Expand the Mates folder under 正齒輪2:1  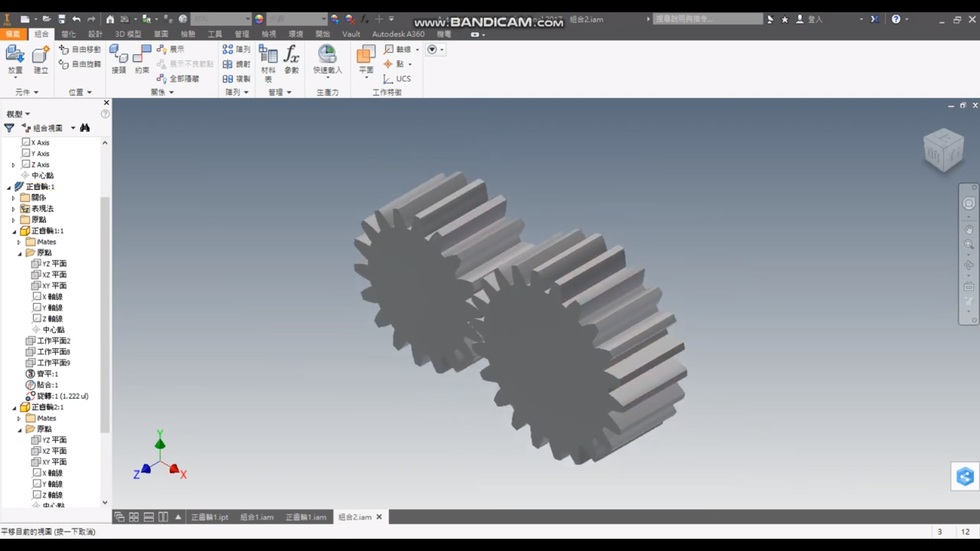point(19,419)
